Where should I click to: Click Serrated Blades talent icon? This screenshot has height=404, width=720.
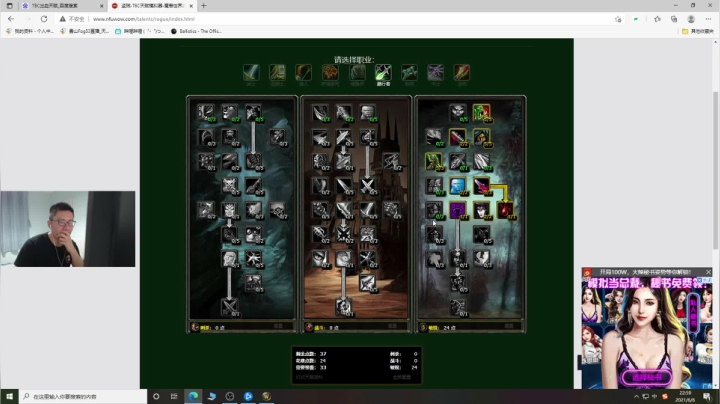tap(481, 185)
